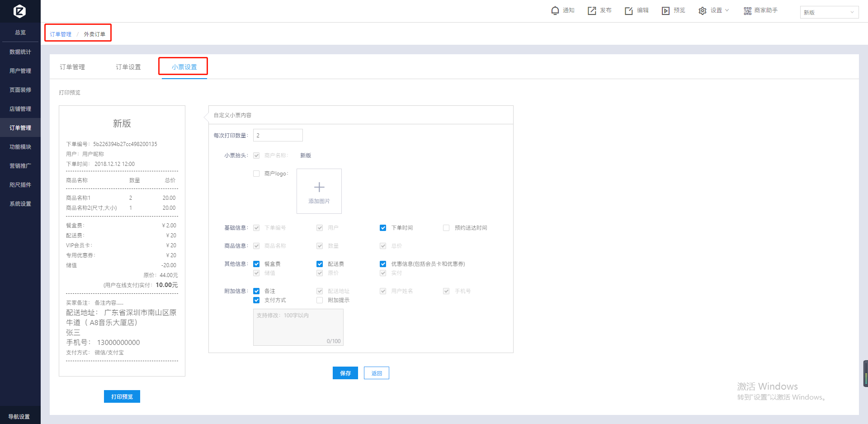Open 店铺管理 in the sidebar
868x424 pixels.
[20, 109]
